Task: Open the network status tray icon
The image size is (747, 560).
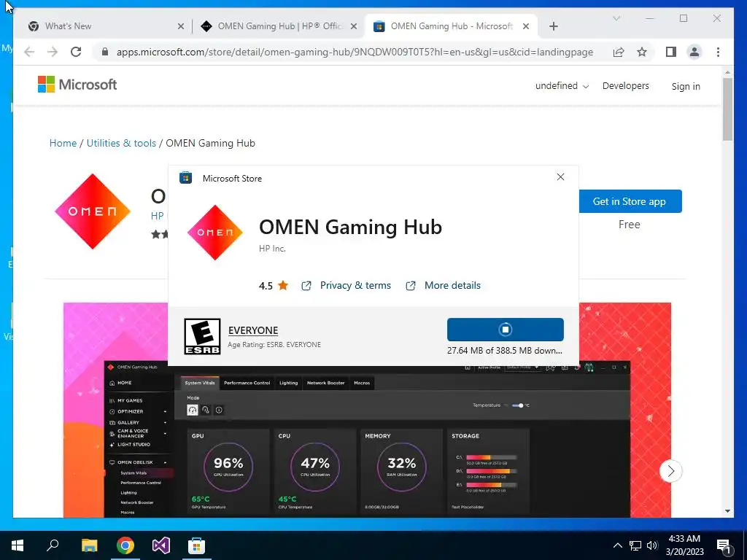Action: [x=635, y=545]
